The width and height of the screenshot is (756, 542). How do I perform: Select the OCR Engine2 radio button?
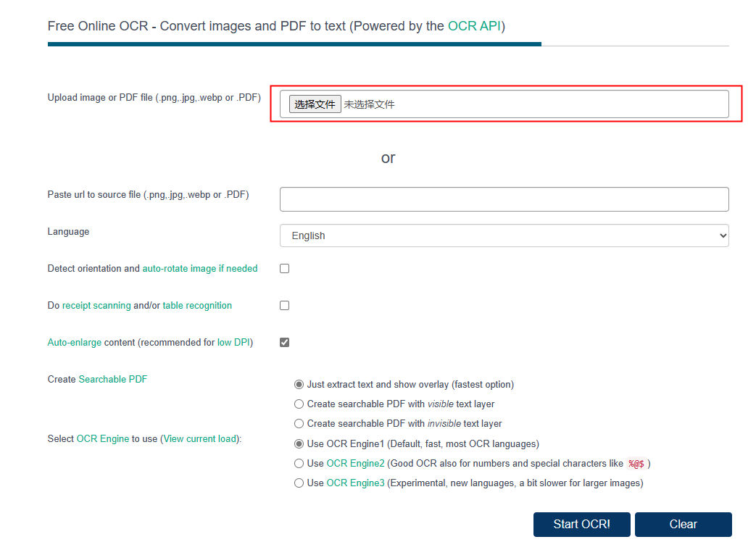(x=299, y=464)
